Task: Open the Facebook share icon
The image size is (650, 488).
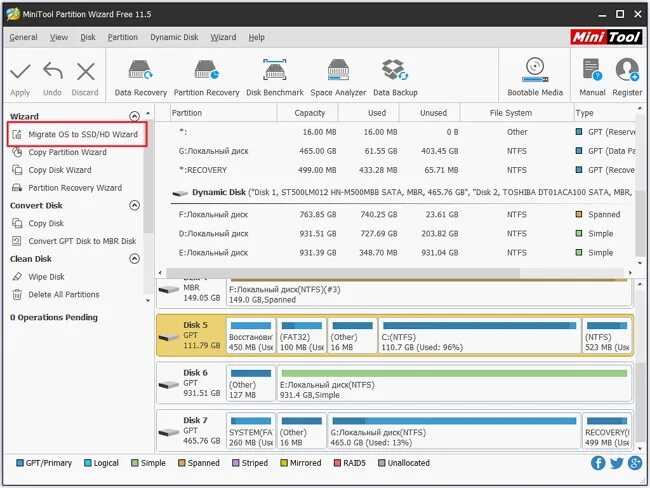Action: pos(597,463)
